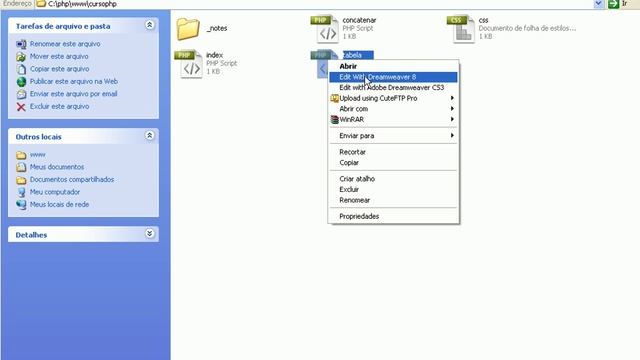Choose Edit with Dreamweaver 8
This screenshot has width=640, height=360.
[x=393, y=77]
